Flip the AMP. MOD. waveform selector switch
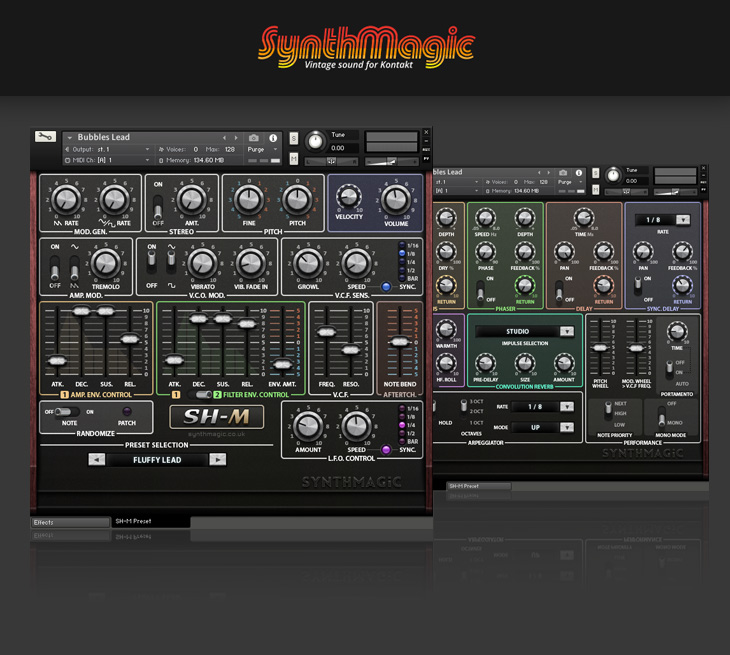The image size is (730, 655). click(x=74, y=267)
